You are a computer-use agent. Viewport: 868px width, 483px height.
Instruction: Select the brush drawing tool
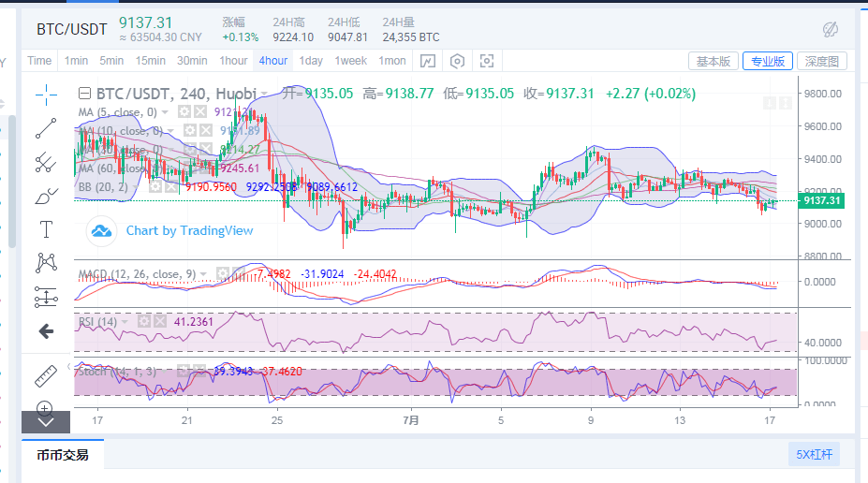point(46,196)
